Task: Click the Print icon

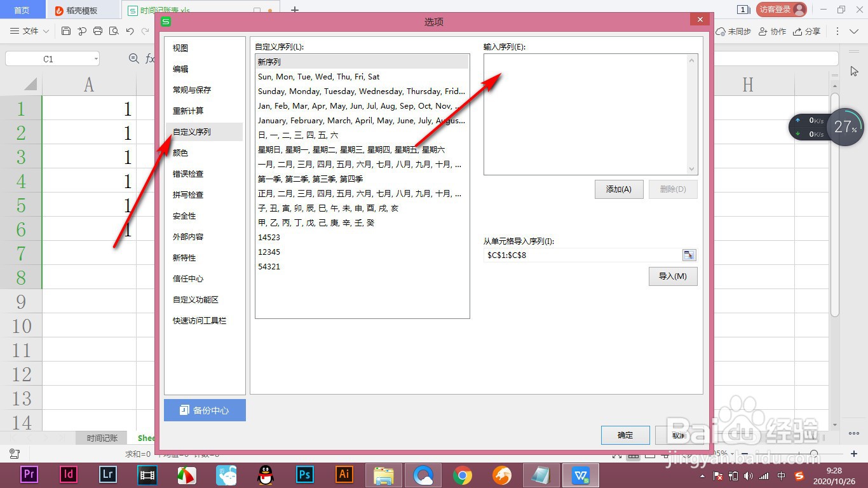Action: coord(98,31)
